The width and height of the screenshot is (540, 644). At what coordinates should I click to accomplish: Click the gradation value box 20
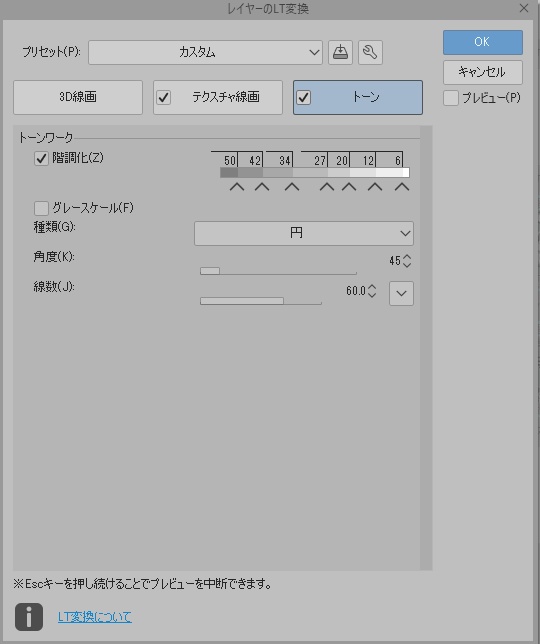[339, 159]
